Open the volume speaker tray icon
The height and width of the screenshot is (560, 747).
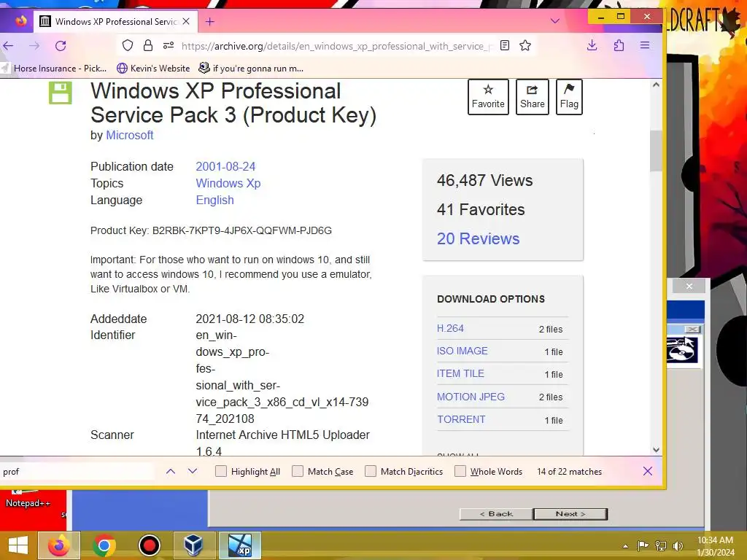pos(678,545)
